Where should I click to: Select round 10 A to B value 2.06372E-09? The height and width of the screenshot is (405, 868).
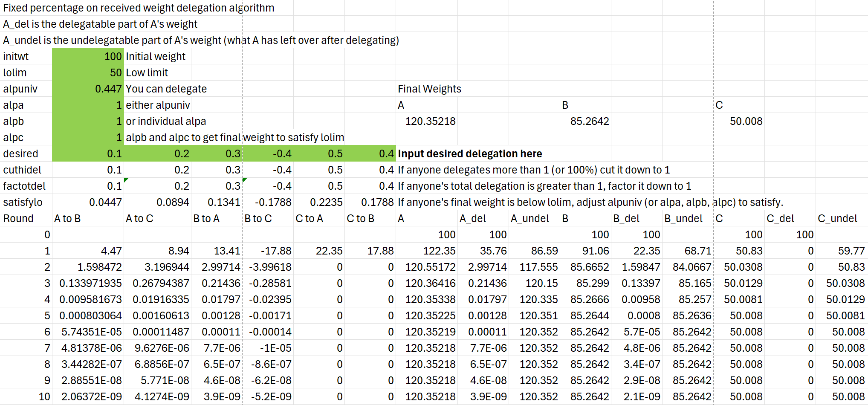[88, 396]
